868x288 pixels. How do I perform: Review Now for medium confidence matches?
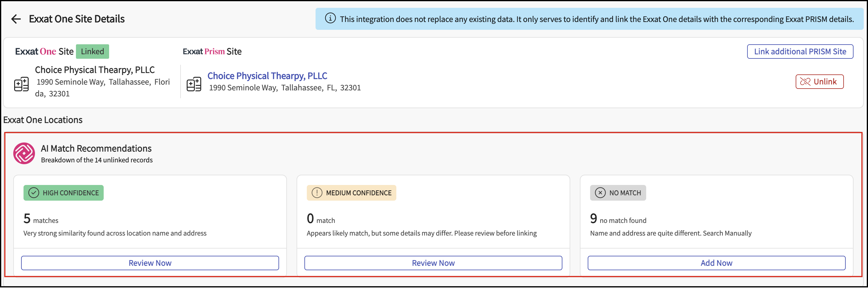click(x=433, y=263)
